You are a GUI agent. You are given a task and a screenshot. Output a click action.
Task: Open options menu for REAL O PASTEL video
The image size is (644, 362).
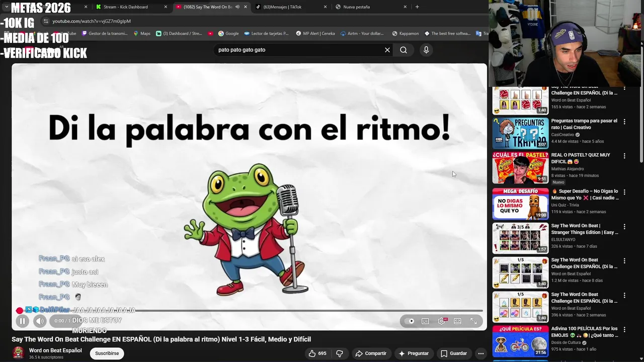click(624, 156)
